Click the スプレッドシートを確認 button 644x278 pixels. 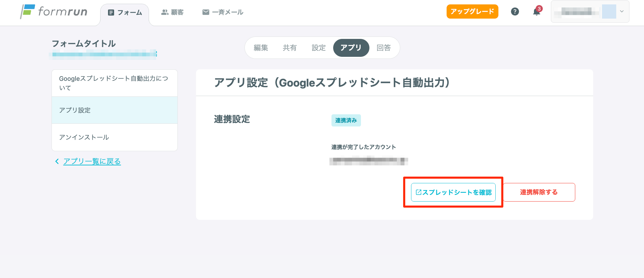coord(453,192)
